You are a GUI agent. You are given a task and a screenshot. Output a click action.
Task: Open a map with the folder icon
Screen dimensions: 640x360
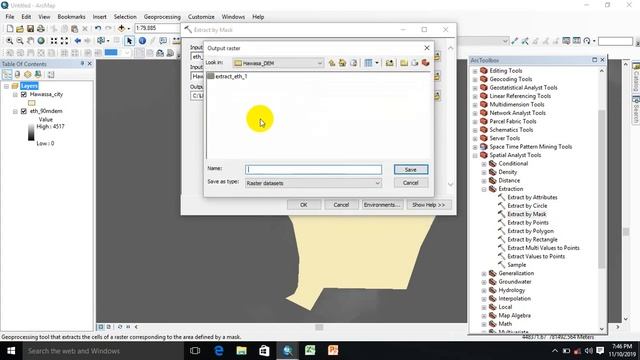coord(20,29)
